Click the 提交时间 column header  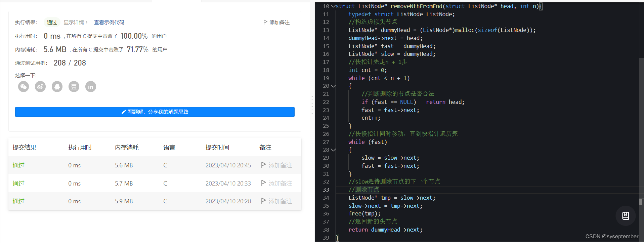click(x=217, y=147)
